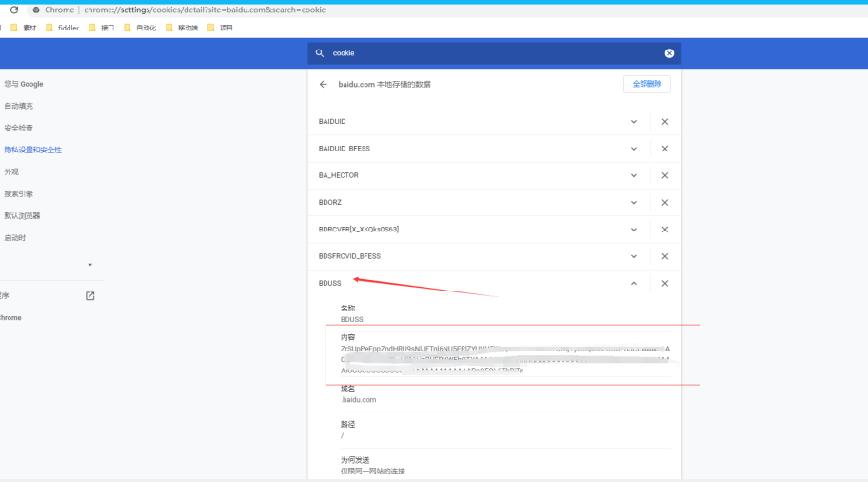Reload the page with the refresh icon

(x=14, y=10)
